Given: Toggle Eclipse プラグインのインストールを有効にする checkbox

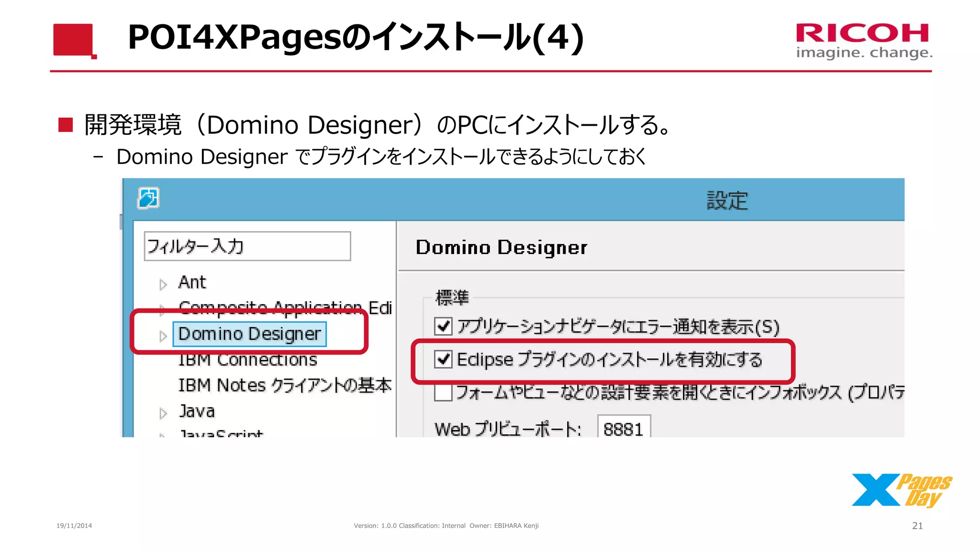Looking at the screenshot, I should coord(444,359).
